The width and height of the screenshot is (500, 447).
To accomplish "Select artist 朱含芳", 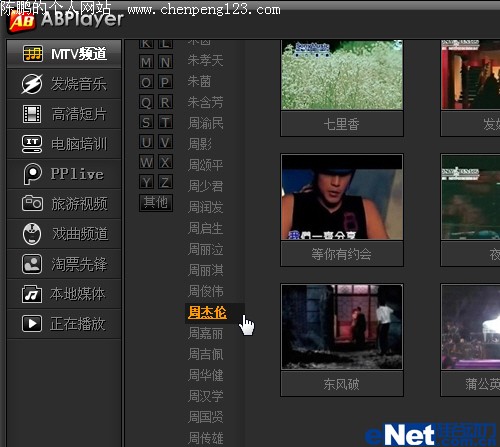I will coord(205,102).
